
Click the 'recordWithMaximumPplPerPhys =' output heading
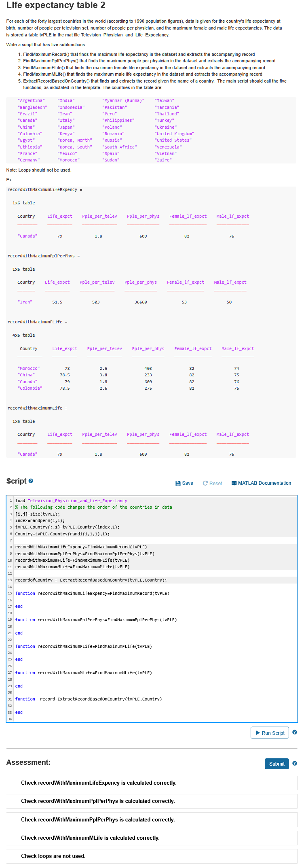coord(44,256)
